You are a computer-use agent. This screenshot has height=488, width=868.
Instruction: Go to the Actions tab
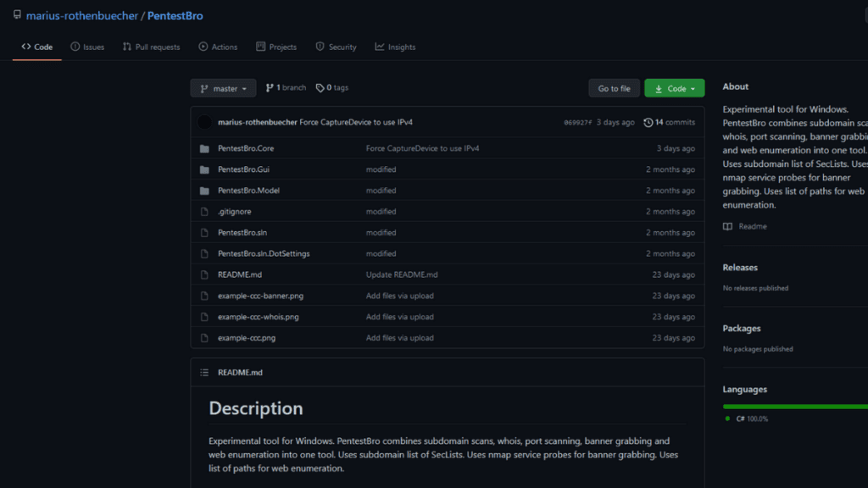[x=218, y=47]
